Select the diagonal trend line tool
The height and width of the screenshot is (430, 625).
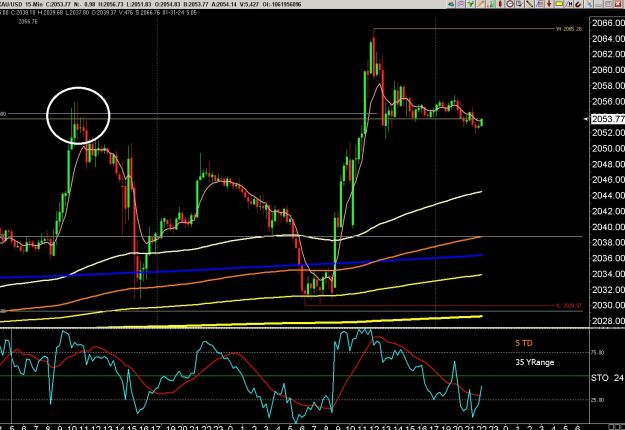pos(529,4)
